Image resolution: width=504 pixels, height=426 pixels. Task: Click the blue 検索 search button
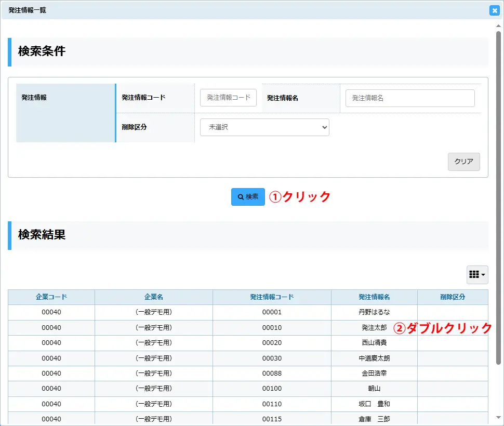tap(248, 197)
